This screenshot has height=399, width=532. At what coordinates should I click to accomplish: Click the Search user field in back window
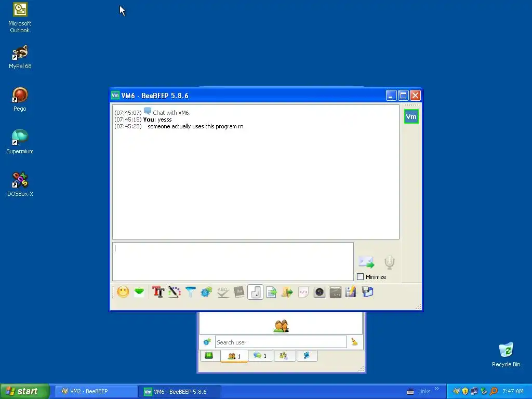tap(281, 342)
